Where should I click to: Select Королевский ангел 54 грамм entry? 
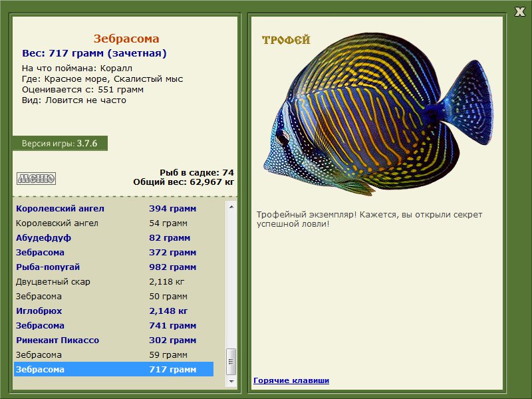point(114,223)
